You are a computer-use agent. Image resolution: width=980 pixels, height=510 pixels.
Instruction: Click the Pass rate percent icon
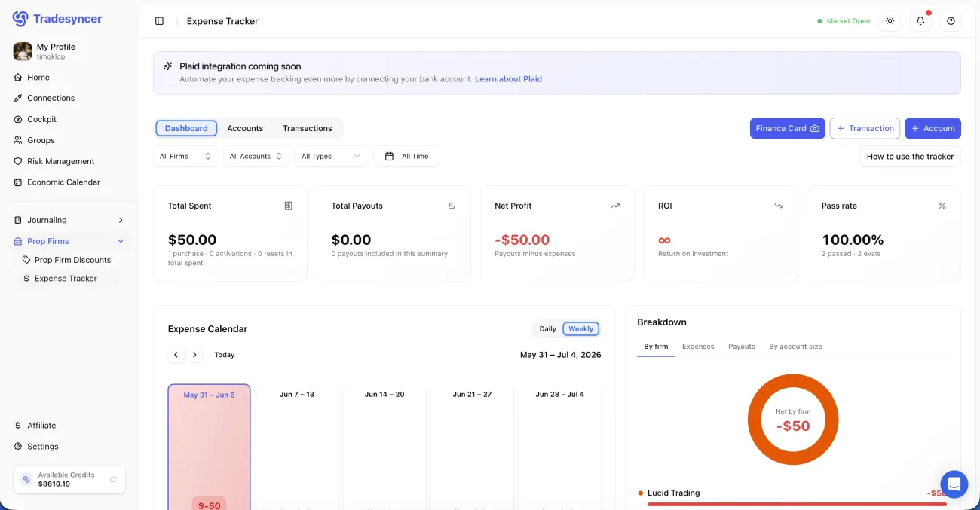942,206
